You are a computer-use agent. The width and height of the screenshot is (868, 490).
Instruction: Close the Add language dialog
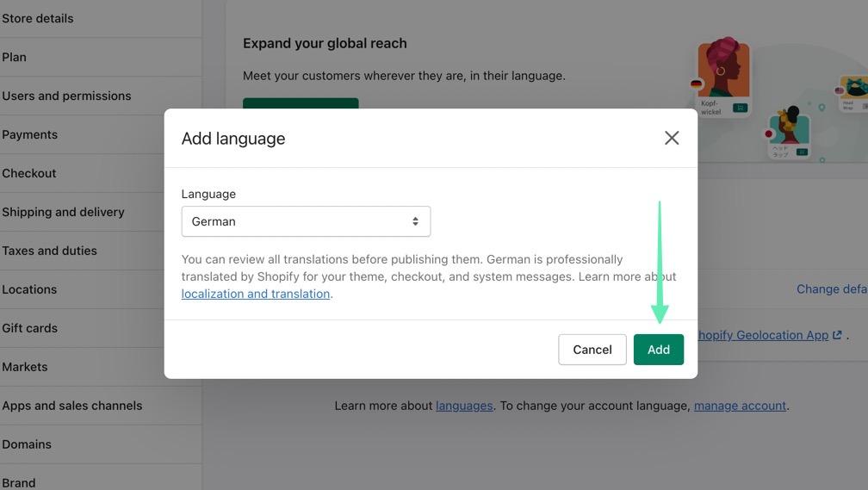[x=672, y=138]
